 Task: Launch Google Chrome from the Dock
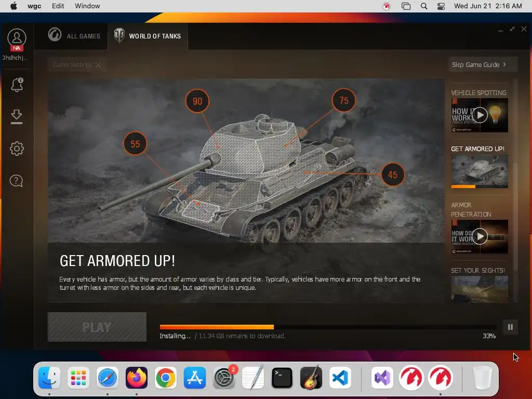[166, 378]
